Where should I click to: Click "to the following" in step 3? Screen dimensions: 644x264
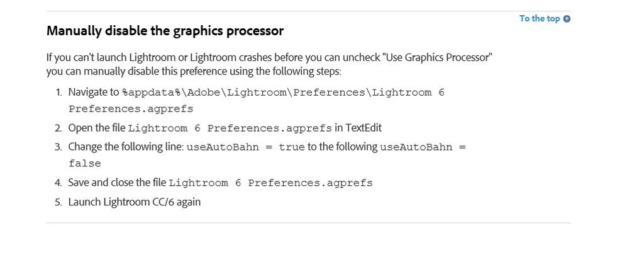(x=342, y=147)
